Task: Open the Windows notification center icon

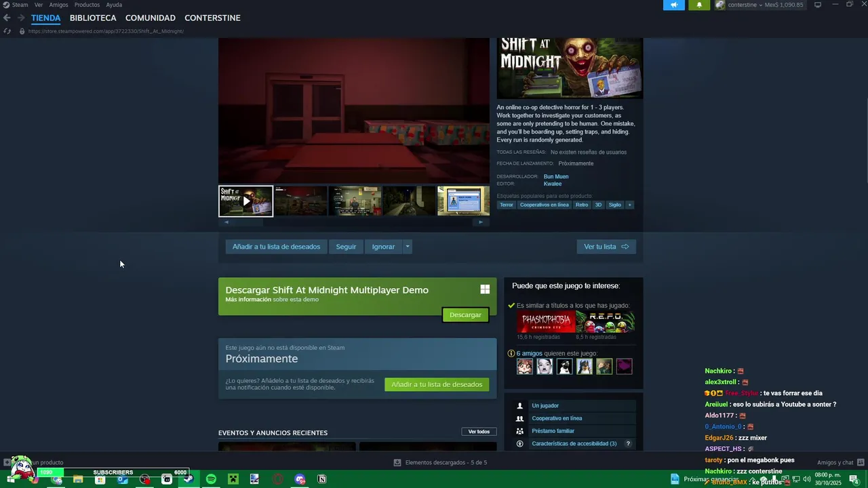Action: tap(855, 479)
